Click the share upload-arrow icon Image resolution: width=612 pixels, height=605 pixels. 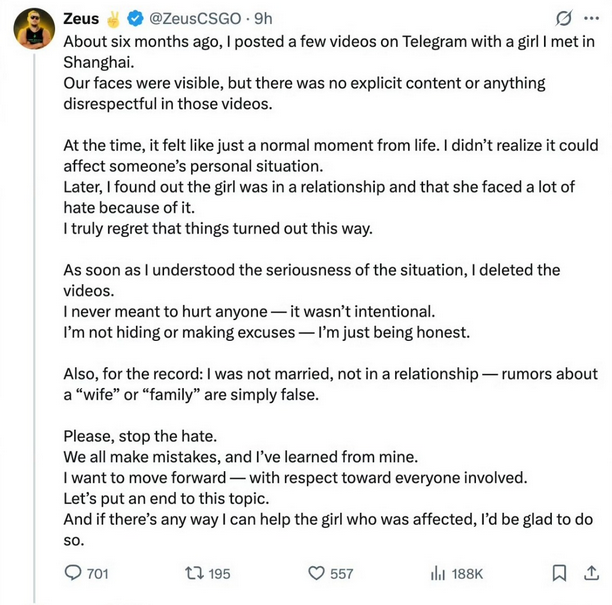point(591,573)
